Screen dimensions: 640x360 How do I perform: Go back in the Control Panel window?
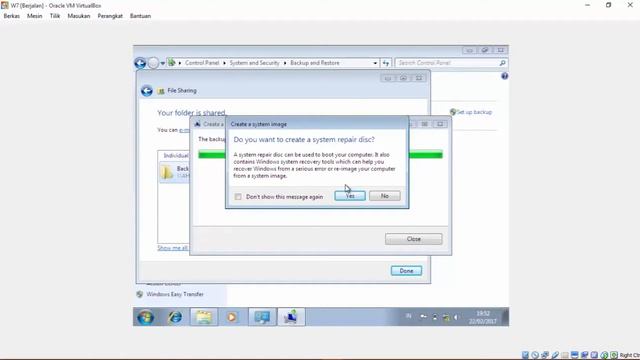[x=140, y=63]
